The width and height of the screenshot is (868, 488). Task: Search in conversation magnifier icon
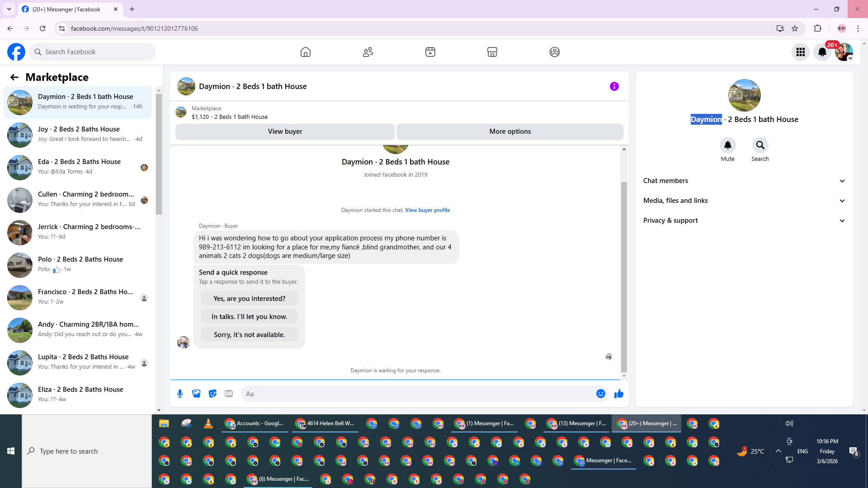tap(760, 145)
